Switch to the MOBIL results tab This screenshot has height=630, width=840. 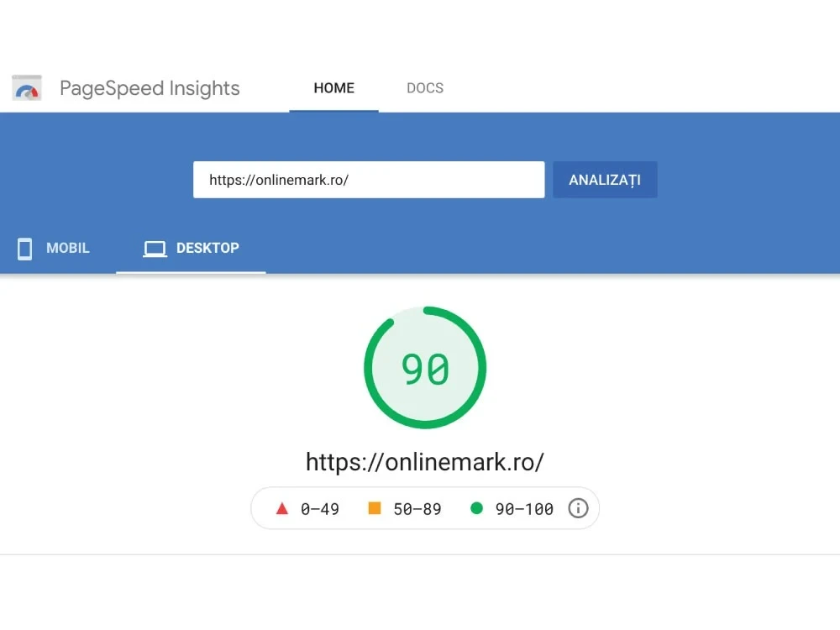(54, 249)
